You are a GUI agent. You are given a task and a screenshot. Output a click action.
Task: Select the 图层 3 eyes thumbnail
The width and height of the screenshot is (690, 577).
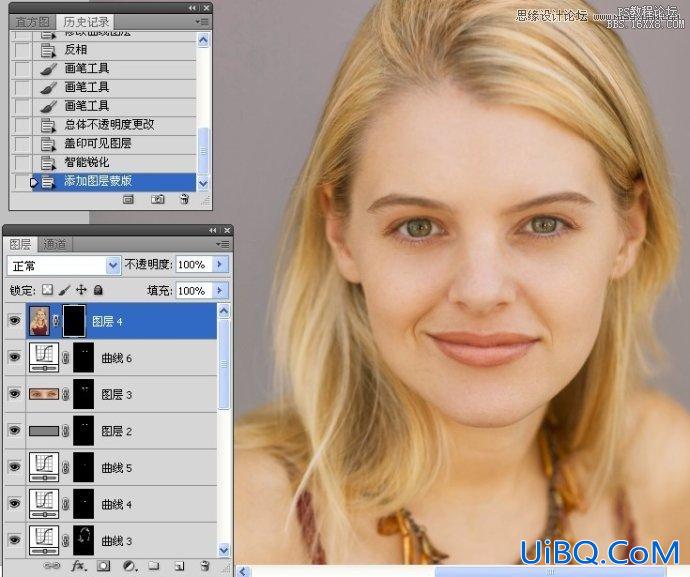(44, 394)
